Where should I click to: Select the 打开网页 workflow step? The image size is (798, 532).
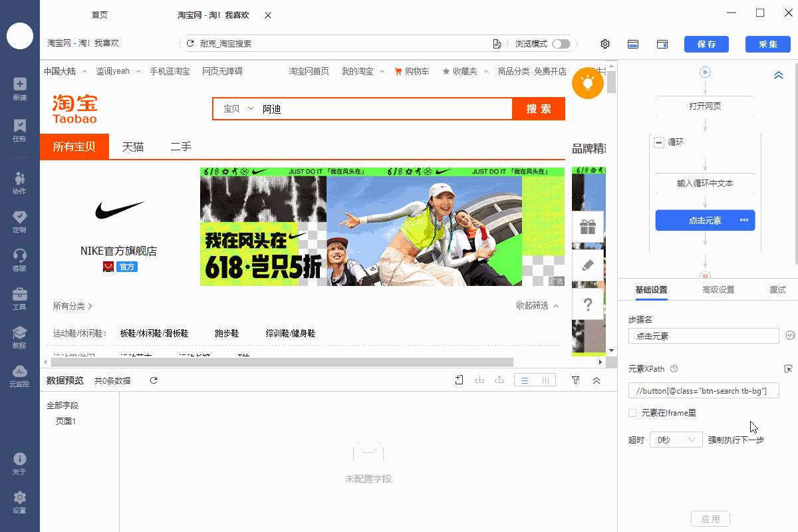pos(705,106)
